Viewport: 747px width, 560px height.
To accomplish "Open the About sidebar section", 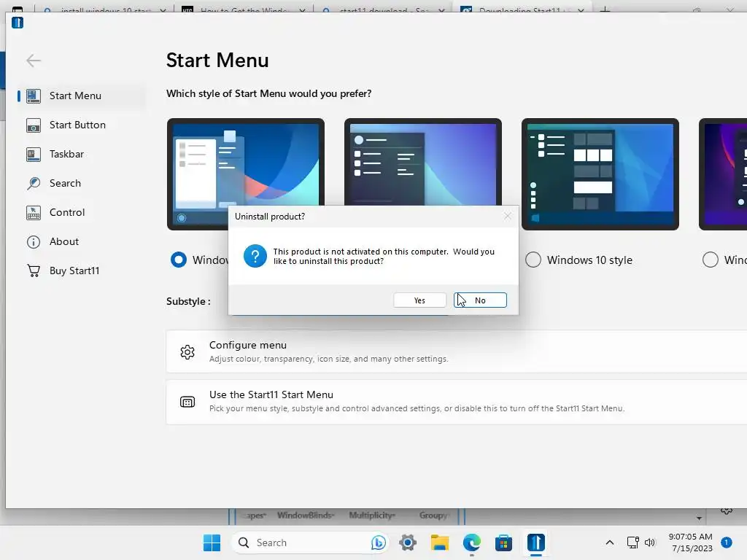I will tap(81, 241).
